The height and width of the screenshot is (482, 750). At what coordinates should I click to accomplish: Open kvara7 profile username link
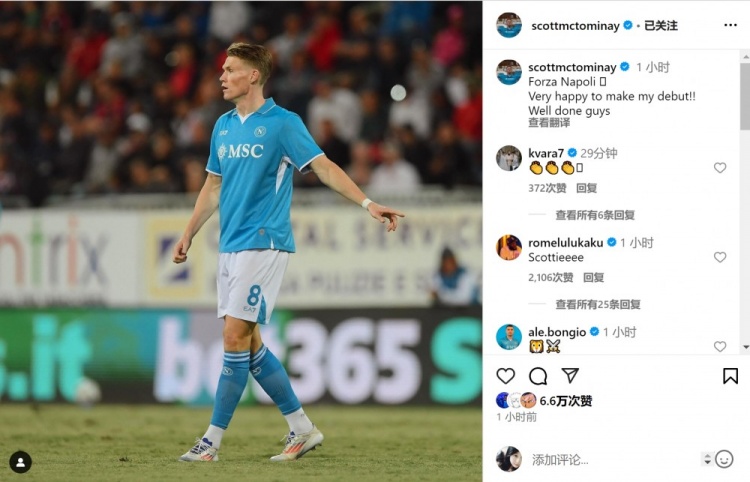546,153
